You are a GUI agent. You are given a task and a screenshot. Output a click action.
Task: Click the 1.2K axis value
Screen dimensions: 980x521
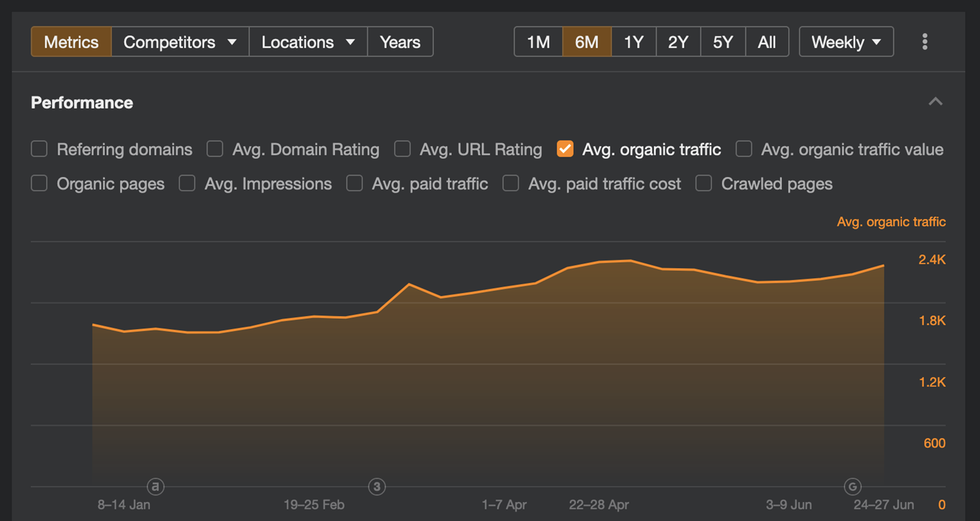pyautogui.click(x=932, y=382)
